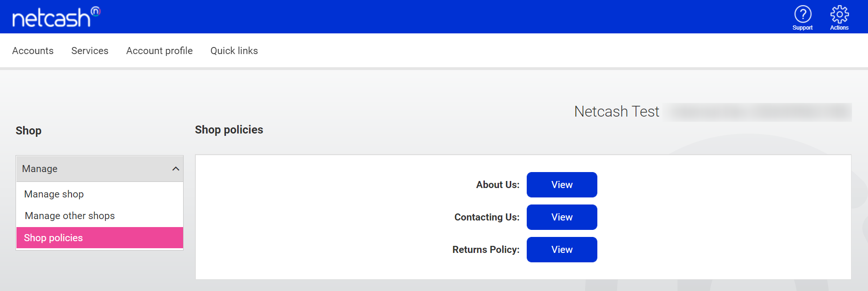Open the Account profile menu
868x291 pixels.
[160, 51]
